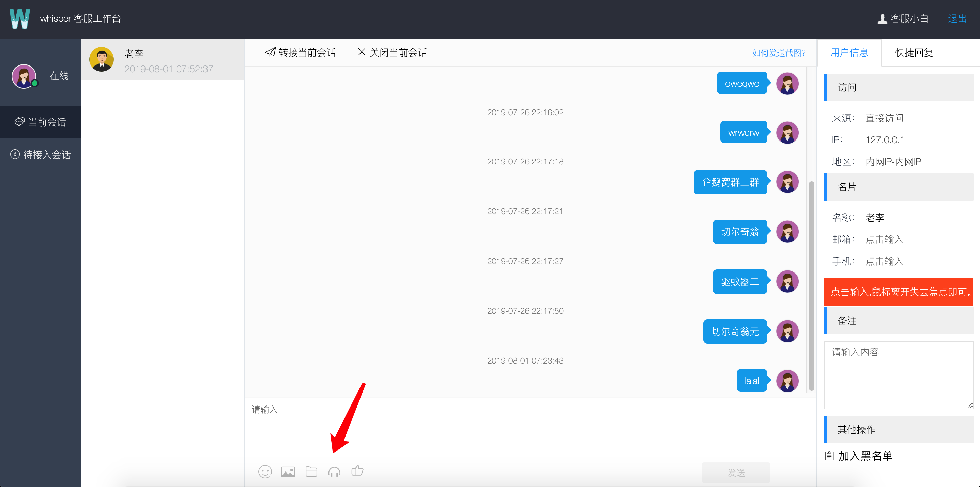Click the 邮箱 点击输入 field

(x=884, y=239)
